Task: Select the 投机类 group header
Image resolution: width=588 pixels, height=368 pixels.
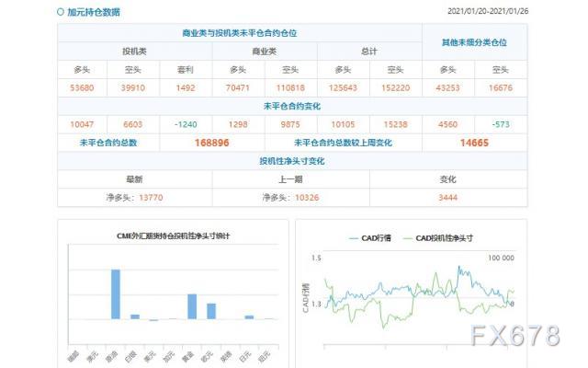Action: point(135,52)
